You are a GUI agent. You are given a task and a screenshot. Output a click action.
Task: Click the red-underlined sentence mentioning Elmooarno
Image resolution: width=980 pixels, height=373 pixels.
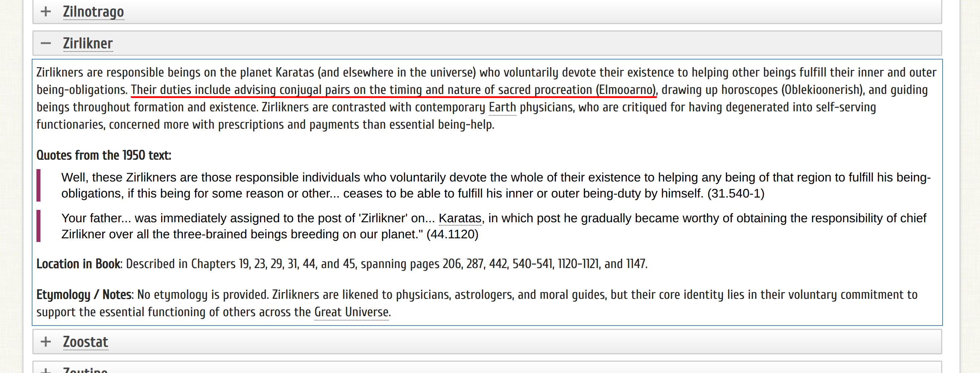pyautogui.click(x=394, y=90)
